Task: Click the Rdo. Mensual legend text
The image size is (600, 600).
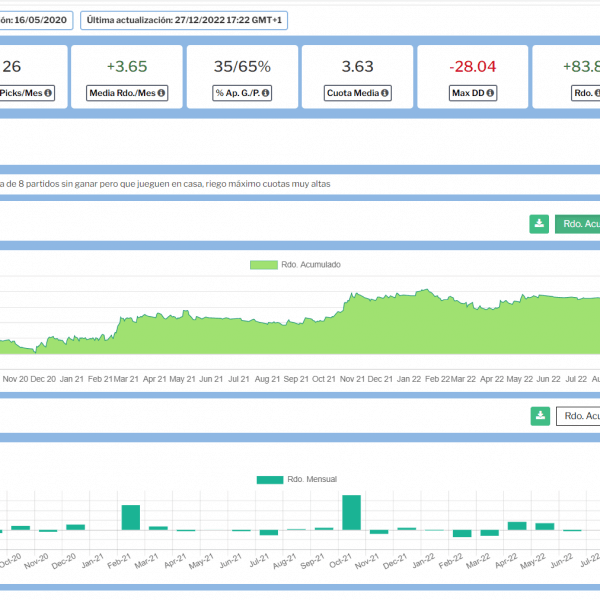Action: (x=312, y=479)
